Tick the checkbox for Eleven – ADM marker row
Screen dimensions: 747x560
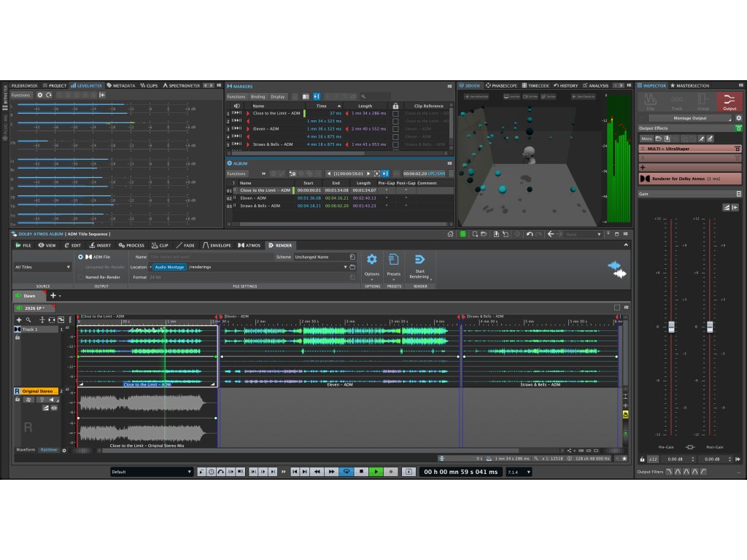point(395,129)
